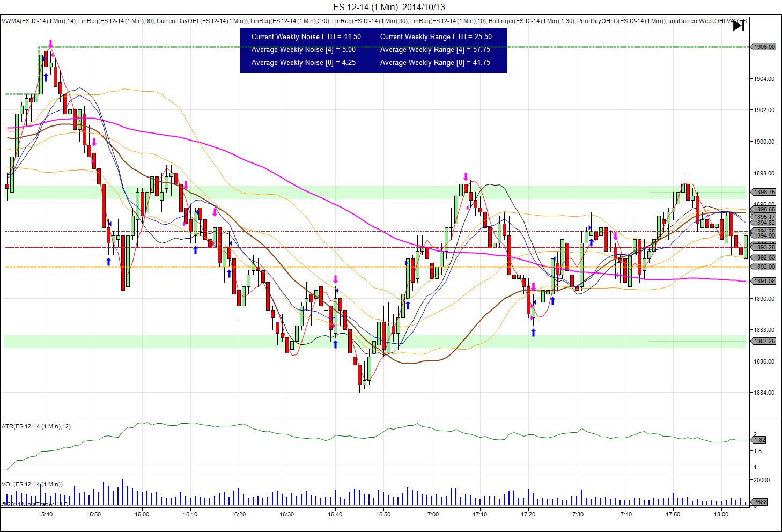This screenshot has width=782, height=532.
Task: Click the VWMA/LinReg indicator list label
Action: point(374,21)
